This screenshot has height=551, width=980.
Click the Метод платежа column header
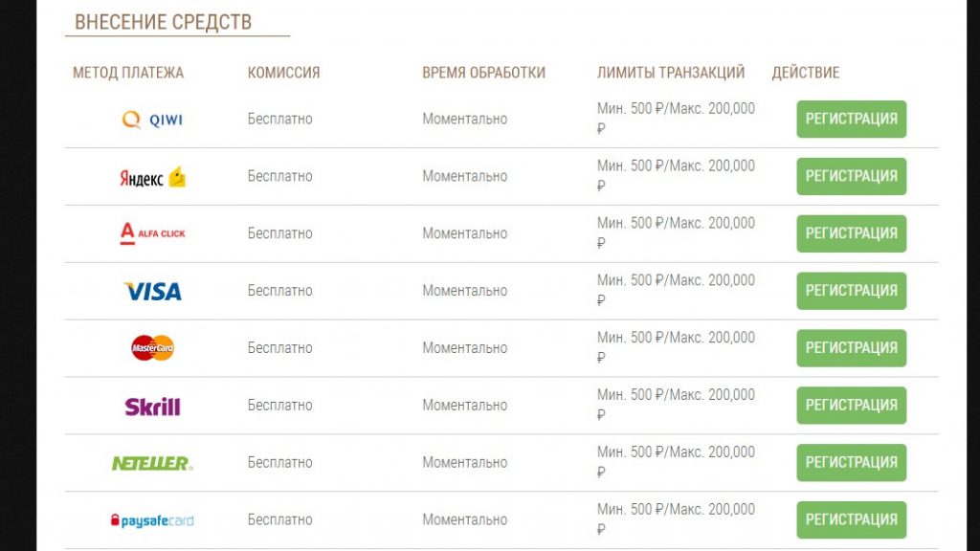tap(128, 73)
